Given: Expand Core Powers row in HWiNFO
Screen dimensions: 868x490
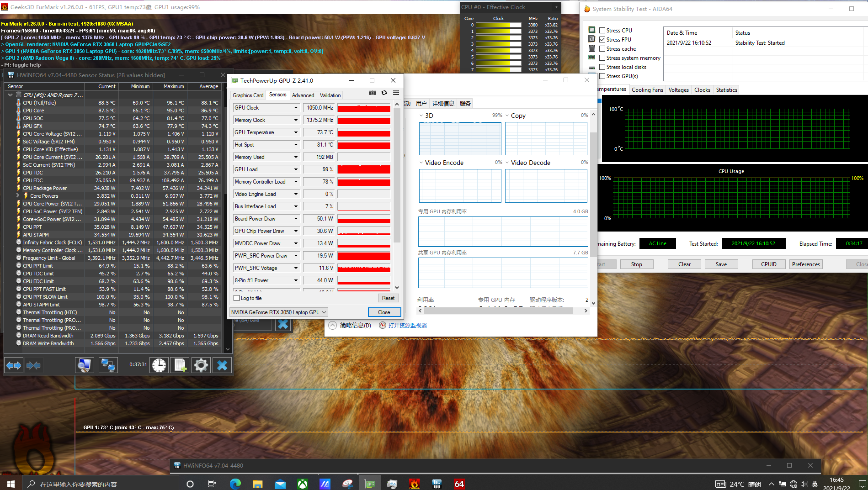Looking at the screenshot, I should click(18, 195).
